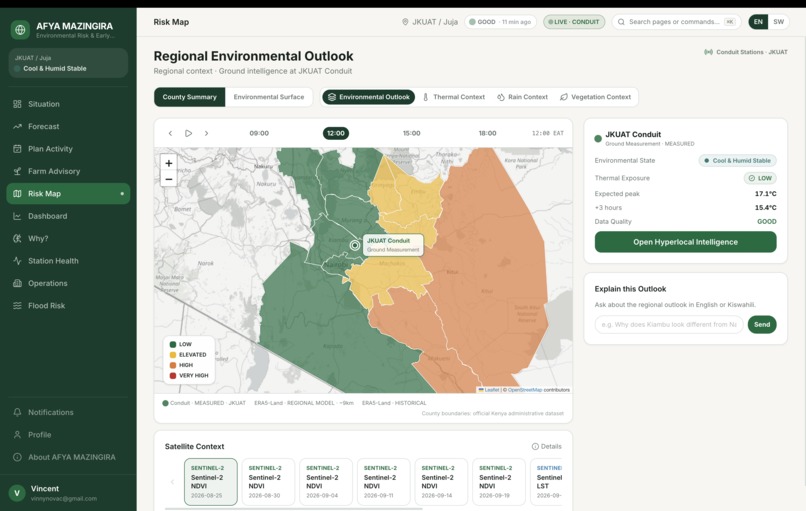The width and height of the screenshot is (806, 511).
Task: Jump to 18:00 on the timeline
Action: tap(488, 134)
